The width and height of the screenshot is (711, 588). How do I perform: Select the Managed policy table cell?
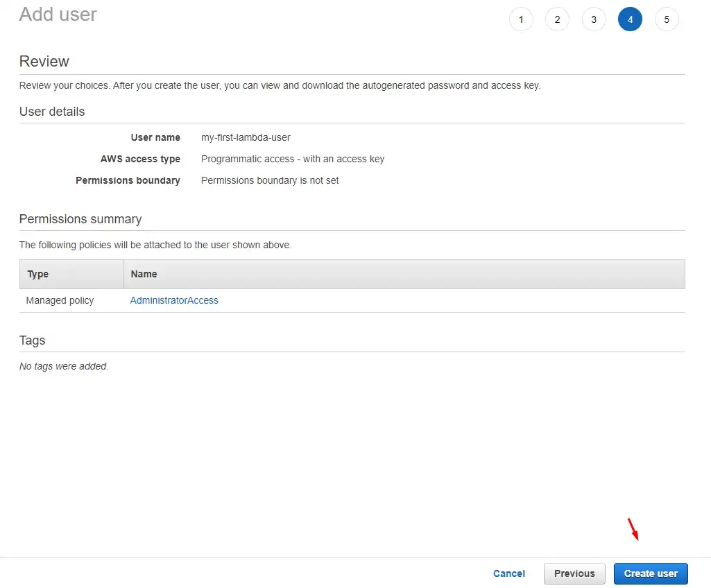pos(60,300)
